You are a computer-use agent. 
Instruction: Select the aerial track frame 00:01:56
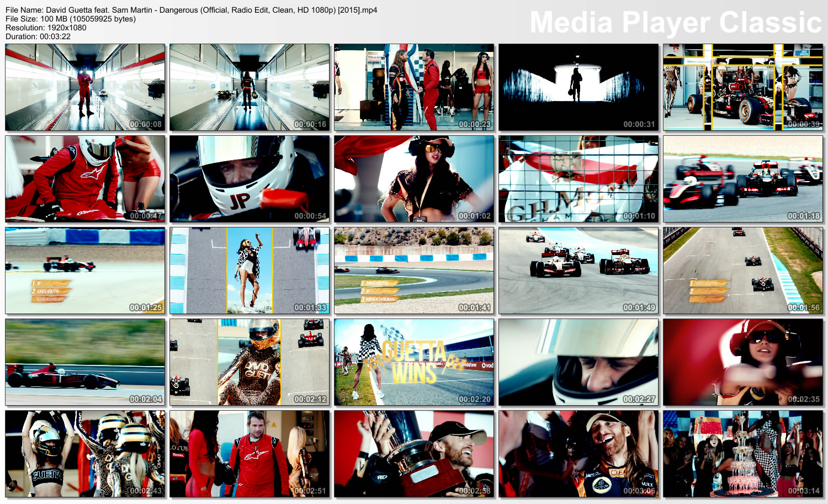point(743,270)
